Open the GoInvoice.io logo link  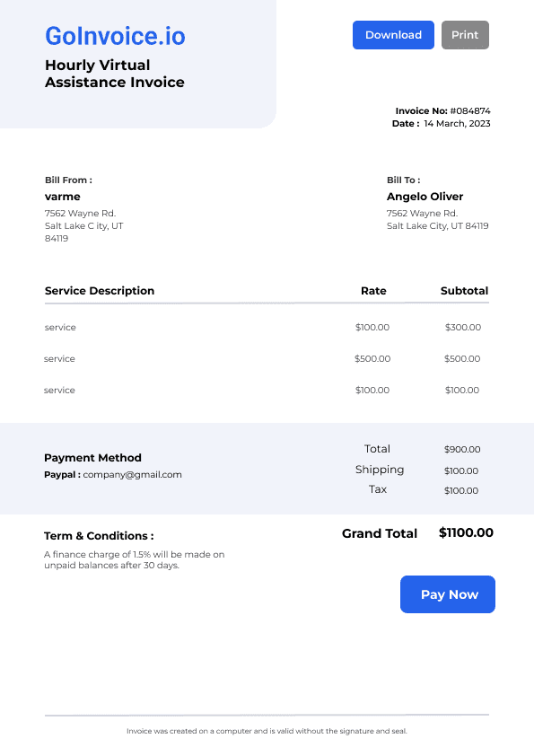[115, 36]
